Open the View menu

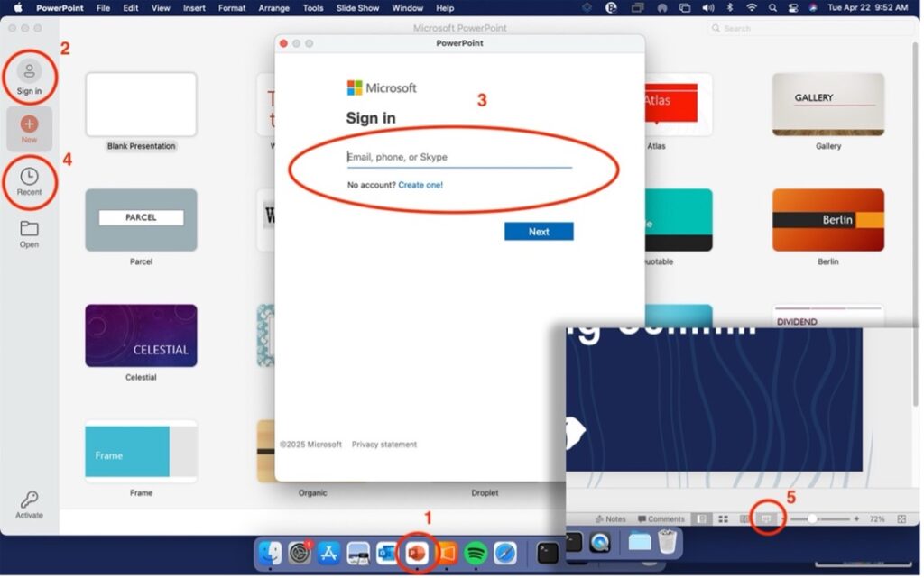point(161,7)
